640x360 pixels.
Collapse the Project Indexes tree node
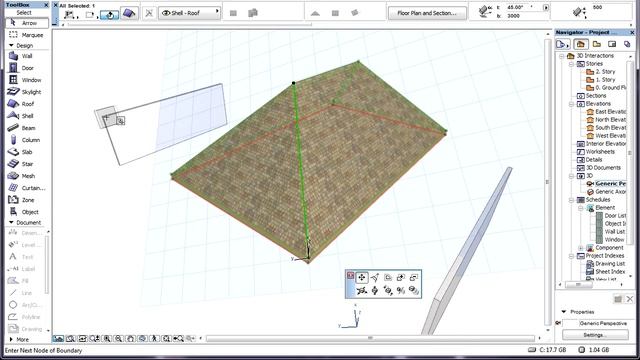571,256
